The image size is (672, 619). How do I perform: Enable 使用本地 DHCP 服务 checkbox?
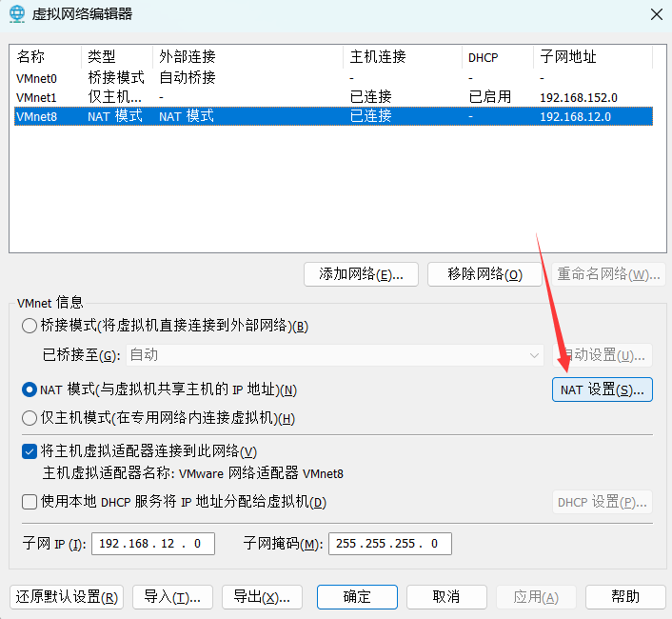point(30,502)
